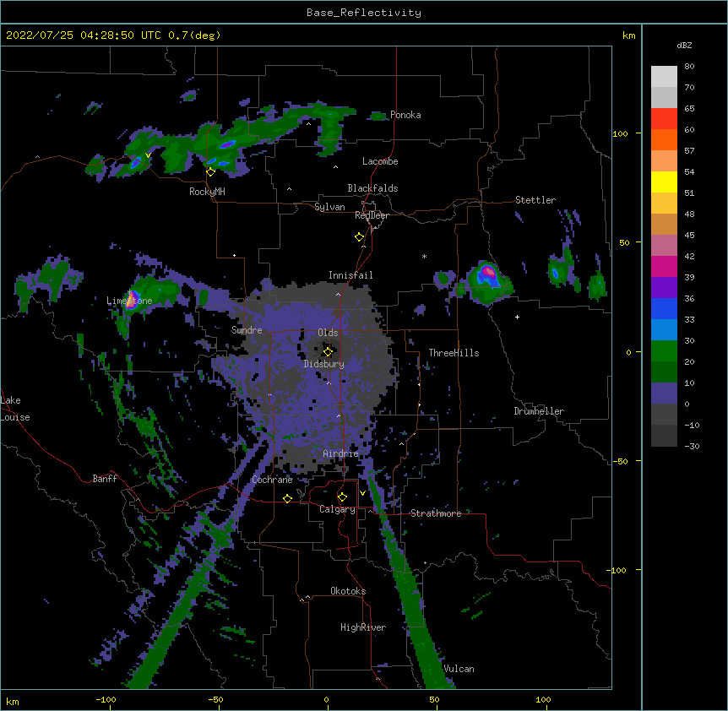Click the Drumheller town label
Screen dimensions: 728x711
(539, 411)
